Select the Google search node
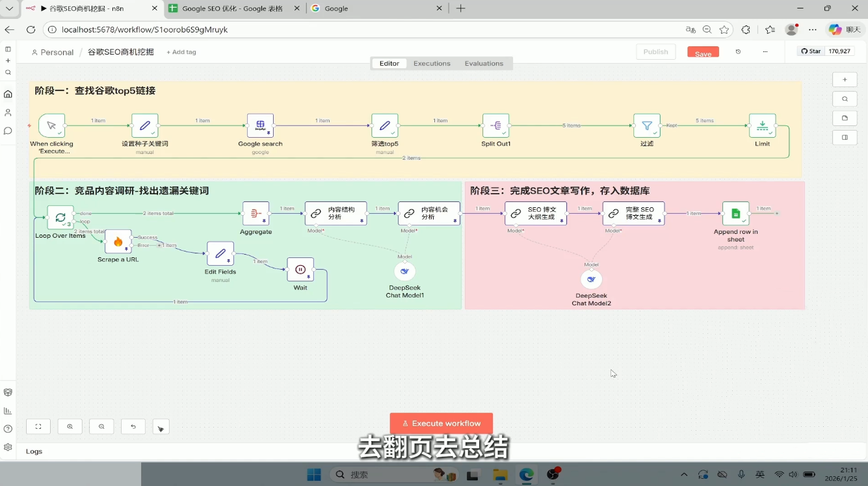The image size is (868, 486). tap(260, 125)
